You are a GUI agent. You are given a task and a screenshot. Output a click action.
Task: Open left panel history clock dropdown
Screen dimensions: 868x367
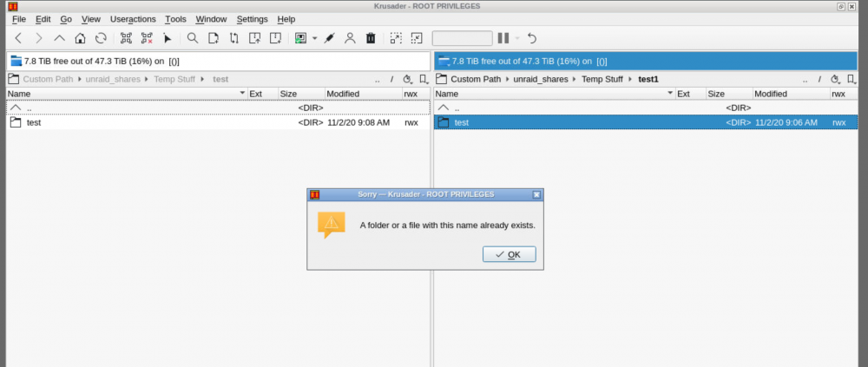[x=408, y=79]
